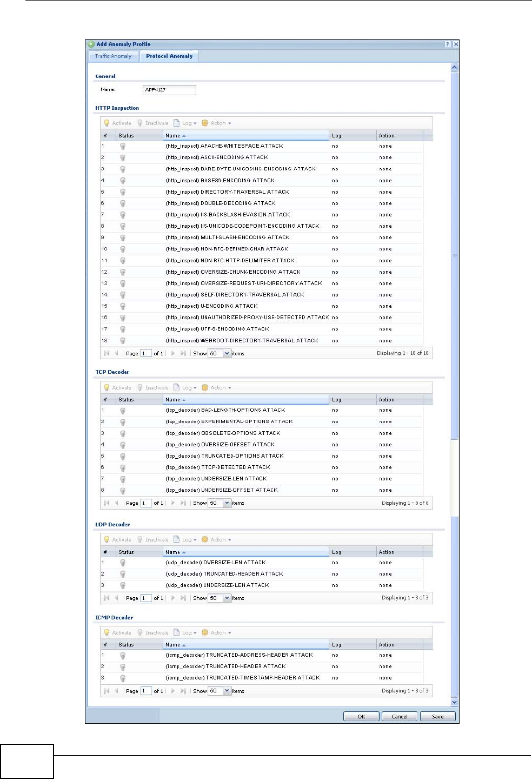Select row WEBROOT-DIRECTORY-TRAVERSAL ATTACK
The height and width of the screenshot is (779, 532).
262,341
